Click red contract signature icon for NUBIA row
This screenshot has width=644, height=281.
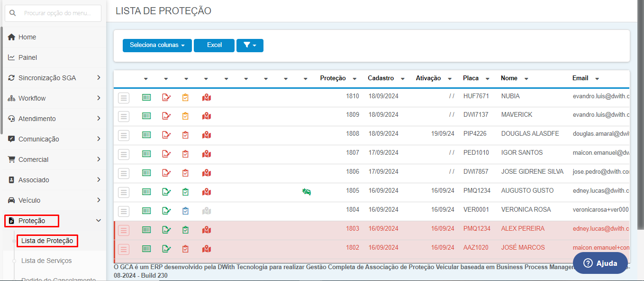(166, 97)
